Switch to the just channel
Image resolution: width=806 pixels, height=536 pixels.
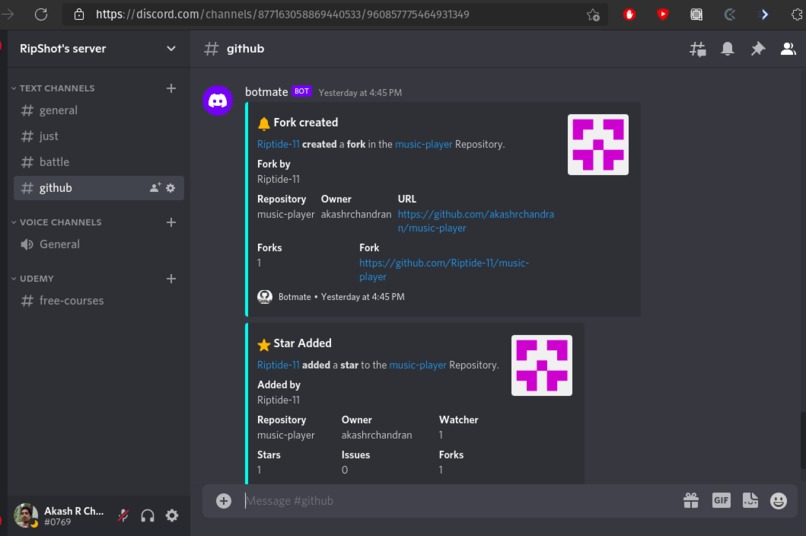[99, 136]
